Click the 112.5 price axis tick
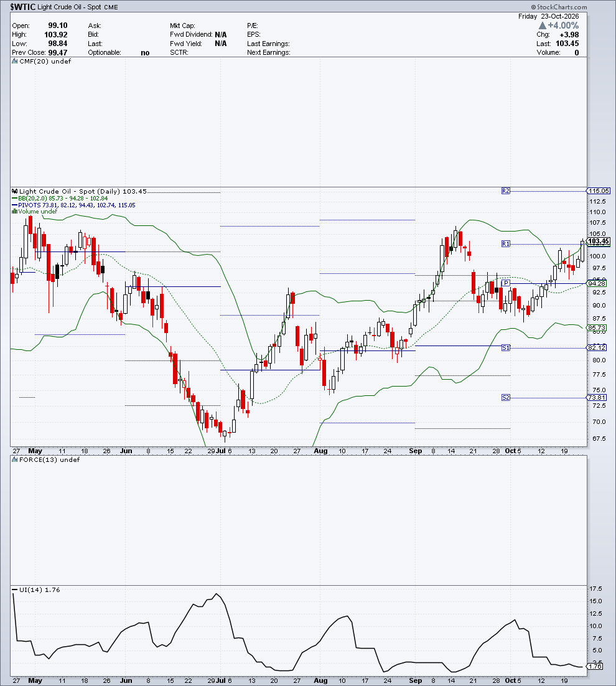 [597, 201]
